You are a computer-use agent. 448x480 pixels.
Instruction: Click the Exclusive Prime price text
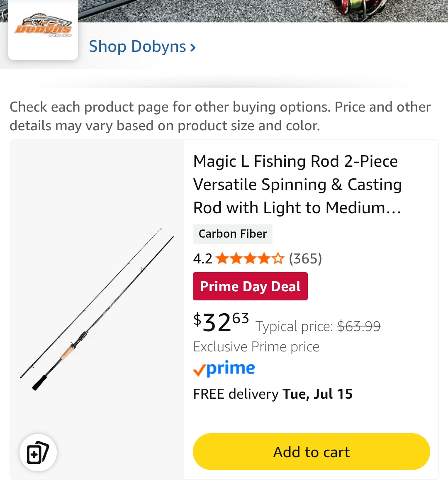(x=256, y=347)
